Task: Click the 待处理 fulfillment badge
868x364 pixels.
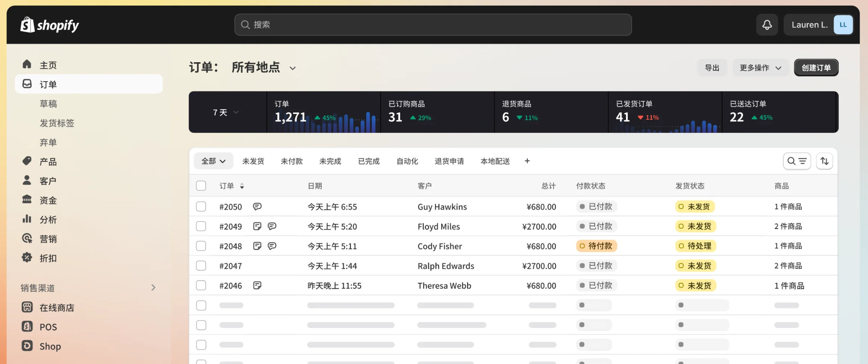Action: pos(696,246)
